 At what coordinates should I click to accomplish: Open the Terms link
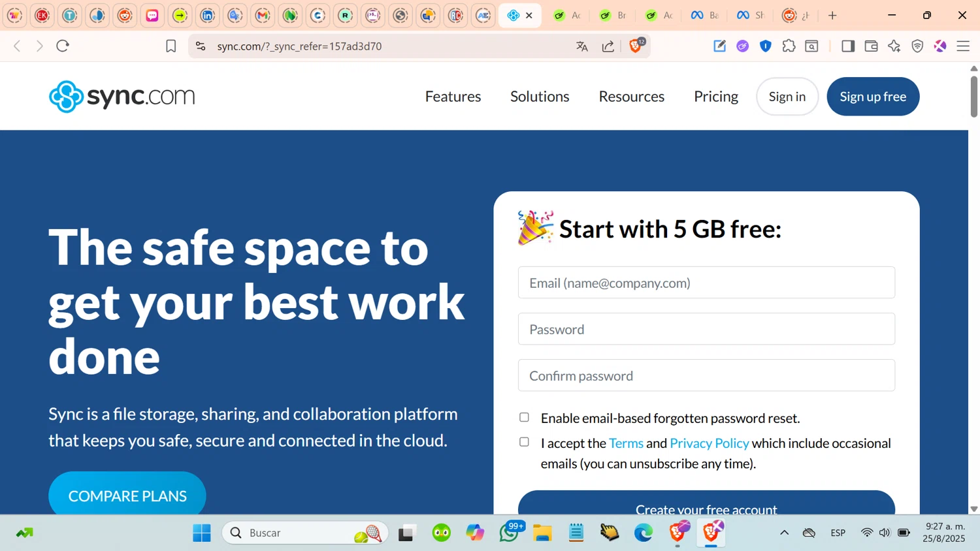click(626, 443)
